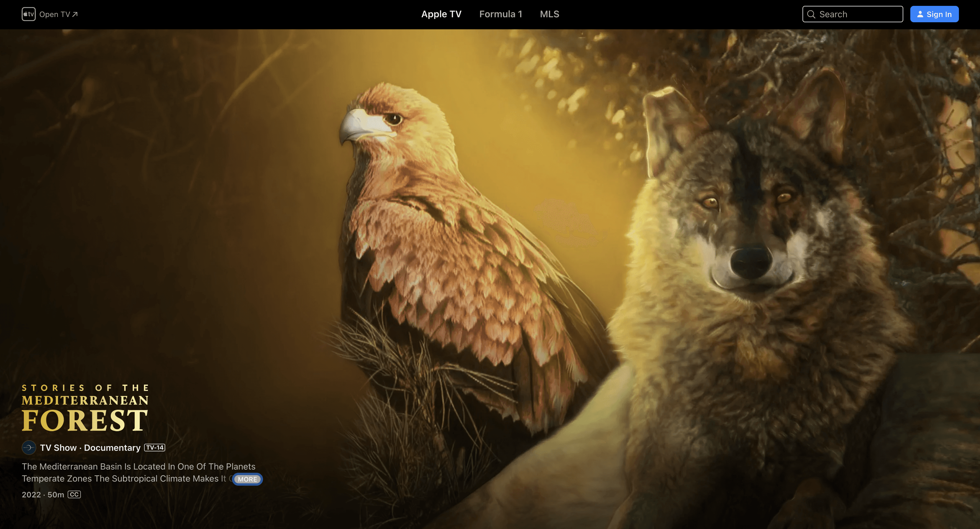Switch to the Formula 1 tab
This screenshot has width=980, height=529.
point(501,14)
